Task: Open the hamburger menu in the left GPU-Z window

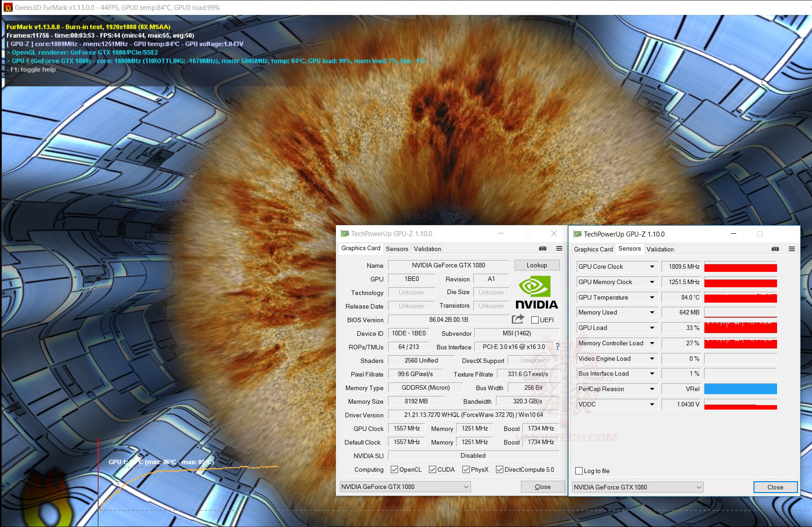Action: click(559, 248)
